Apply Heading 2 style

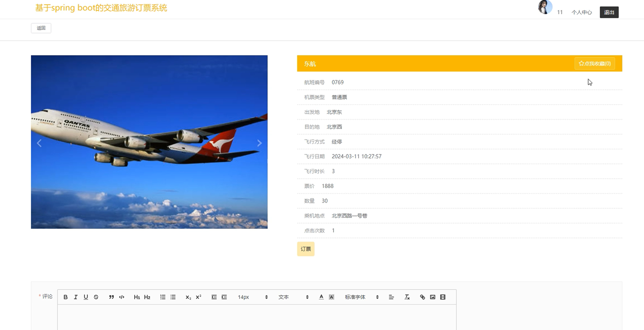click(x=147, y=297)
